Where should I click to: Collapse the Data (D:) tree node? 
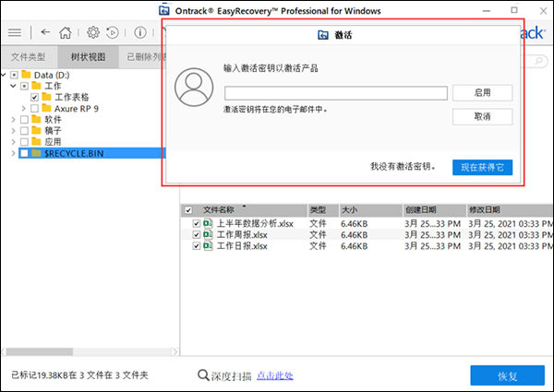[4, 75]
